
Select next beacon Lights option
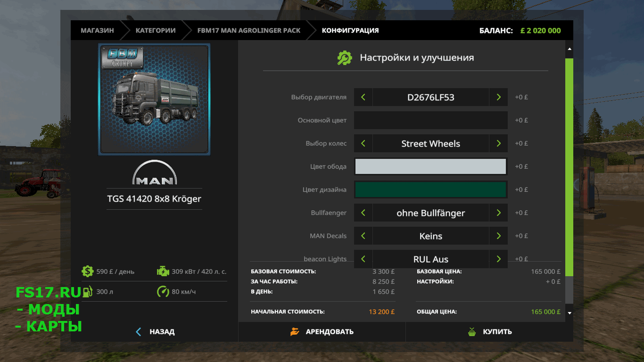click(x=498, y=259)
